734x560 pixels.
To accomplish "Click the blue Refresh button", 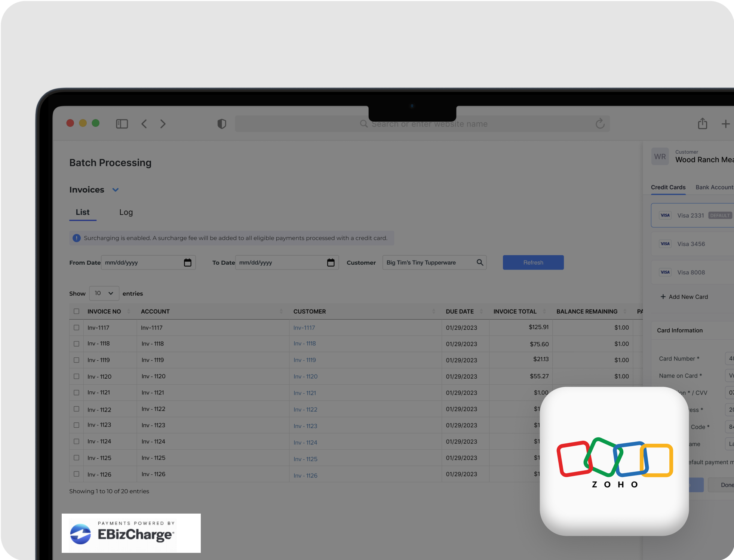I will click(533, 262).
